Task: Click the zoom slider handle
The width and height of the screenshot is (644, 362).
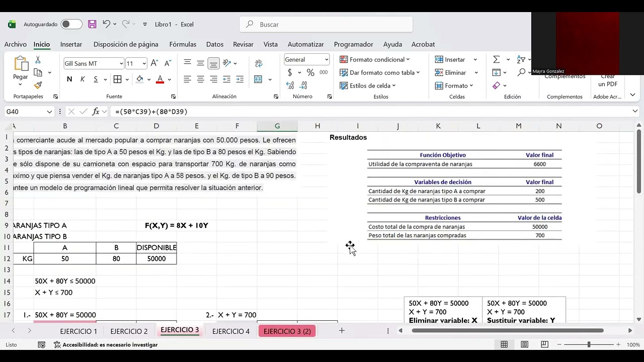Action: click(589, 344)
